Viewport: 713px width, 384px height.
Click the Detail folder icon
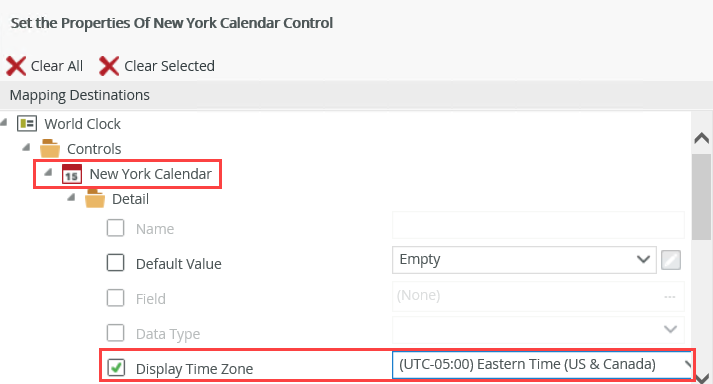[95, 199]
